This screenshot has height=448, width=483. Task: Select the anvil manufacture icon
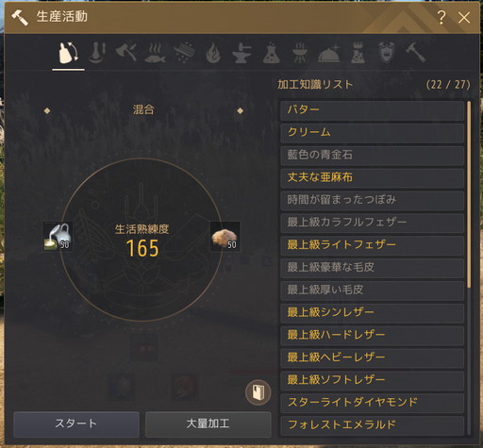tap(241, 53)
